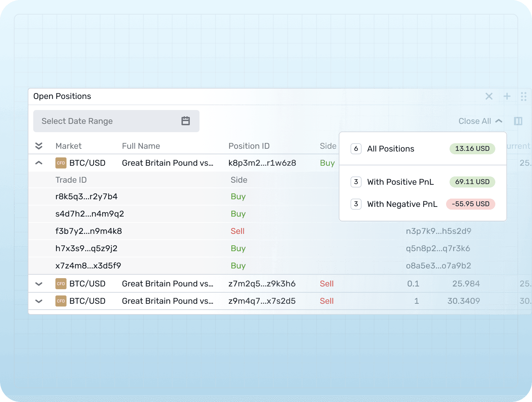Click CFD icon in z7m2q5...z9k3h6 row
Image resolution: width=532 pixels, height=402 pixels.
tap(61, 284)
